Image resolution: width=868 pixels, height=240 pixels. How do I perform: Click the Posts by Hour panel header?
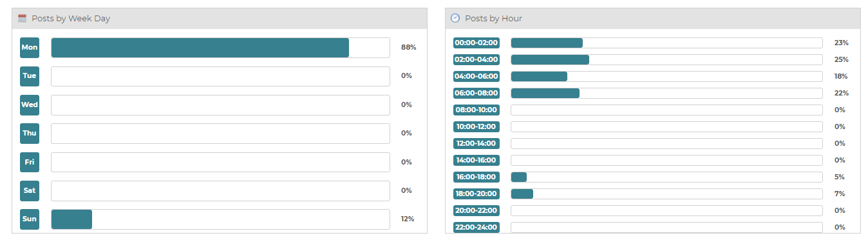click(x=652, y=19)
